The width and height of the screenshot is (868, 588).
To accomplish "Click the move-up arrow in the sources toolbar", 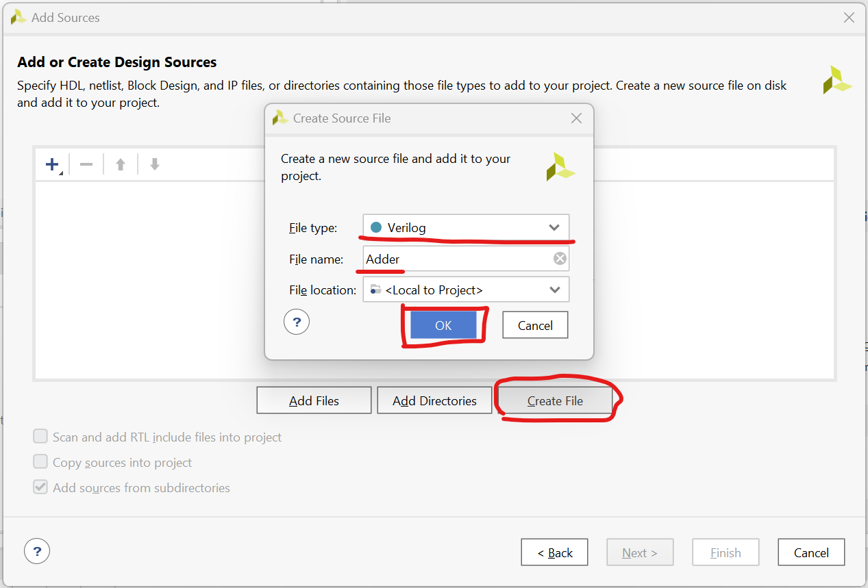I will tap(120, 164).
